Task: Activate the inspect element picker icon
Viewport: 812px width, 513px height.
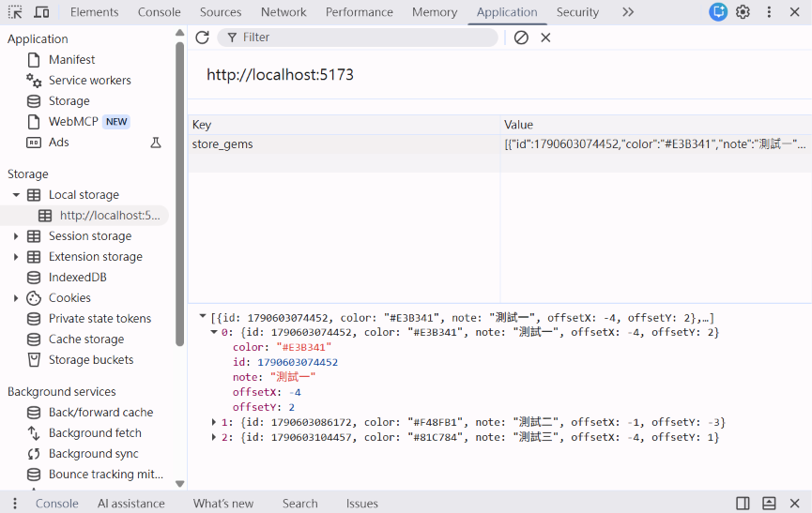Action: (15, 12)
